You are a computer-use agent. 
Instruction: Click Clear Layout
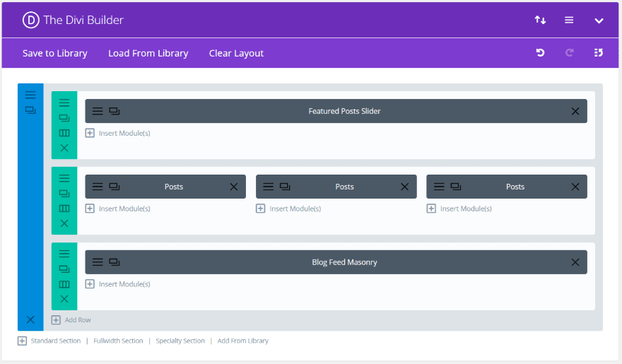click(x=236, y=53)
